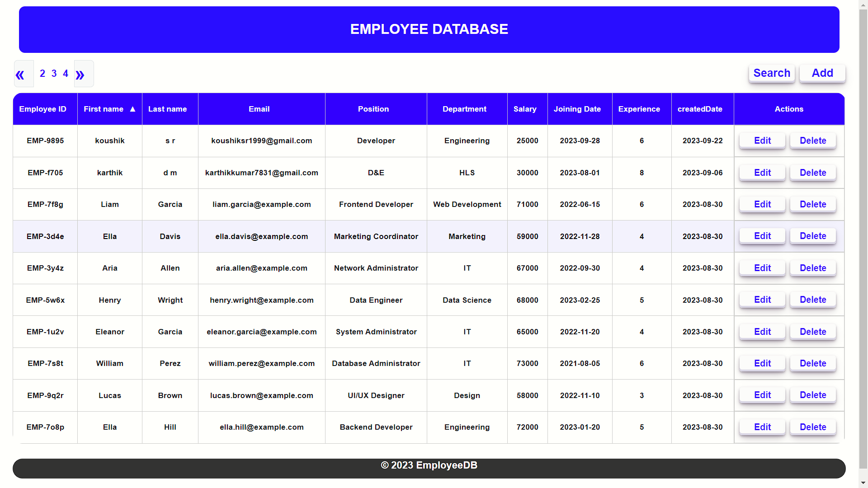The width and height of the screenshot is (868, 488).
Task: Go to next page with double-right arrow
Action: point(80,75)
